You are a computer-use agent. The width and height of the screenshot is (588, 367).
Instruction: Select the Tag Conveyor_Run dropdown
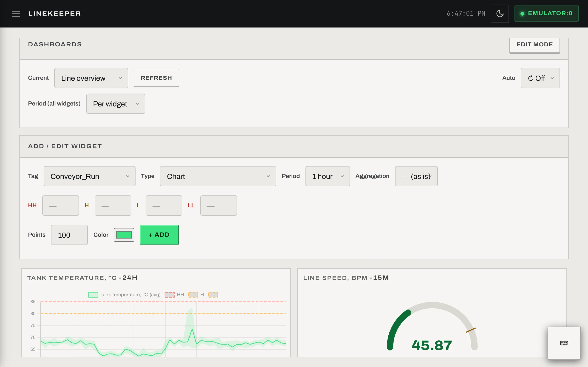click(x=89, y=176)
